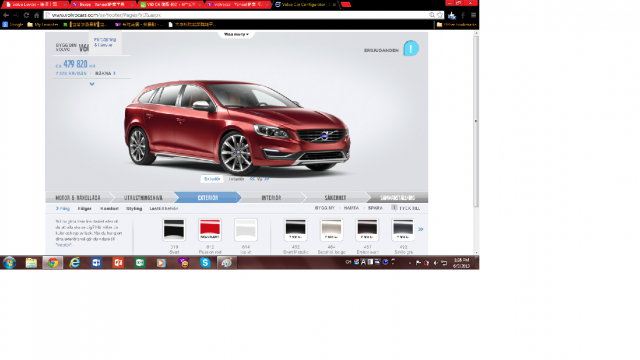
Task: Open the media player taskbar icon
Action: (161, 262)
